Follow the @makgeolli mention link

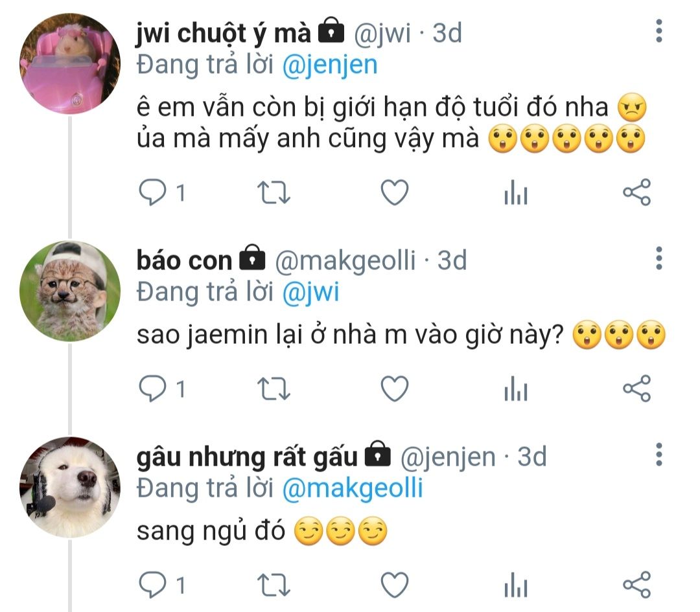click(353, 488)
